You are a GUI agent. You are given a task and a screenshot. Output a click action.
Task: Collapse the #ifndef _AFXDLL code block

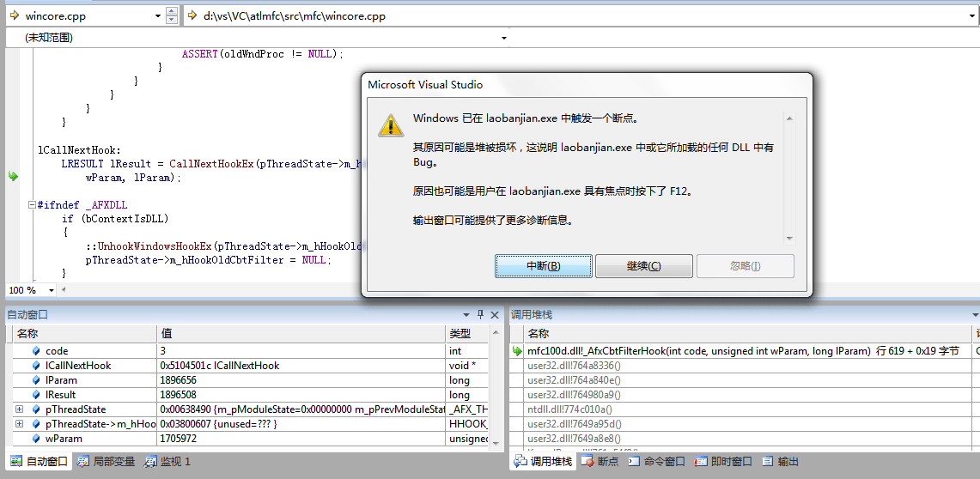tap(32, 205)
